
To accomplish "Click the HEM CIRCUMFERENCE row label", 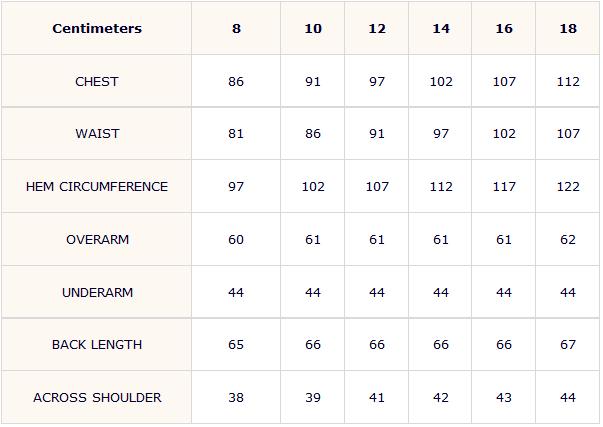I will click(x=97, y=187).
